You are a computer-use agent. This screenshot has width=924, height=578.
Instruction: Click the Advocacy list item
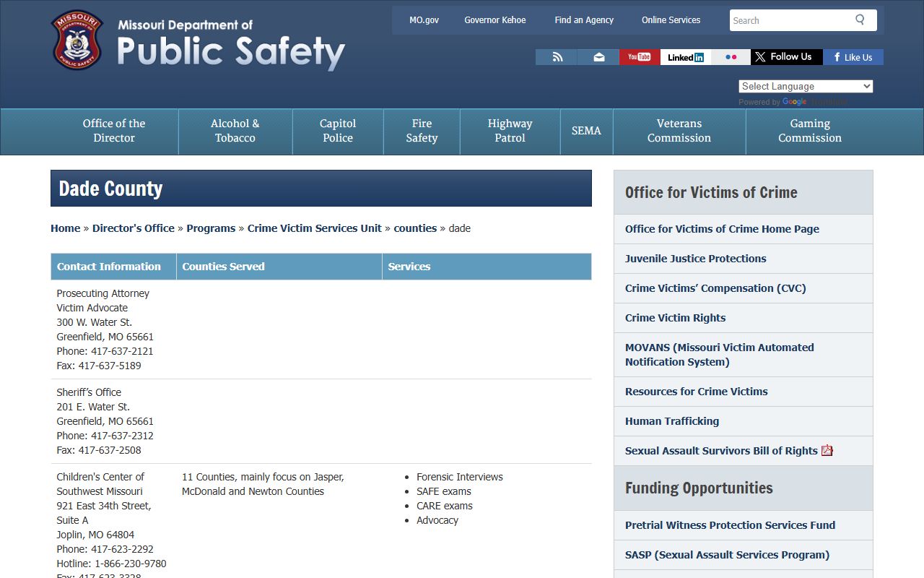[x=437, y=520]
